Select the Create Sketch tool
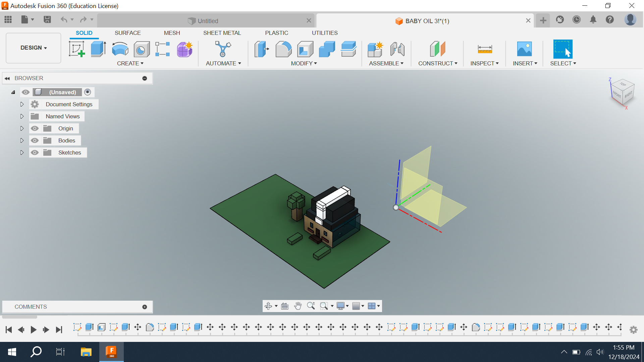The width and height of the screenshot is (644, 362). [77, 49]
